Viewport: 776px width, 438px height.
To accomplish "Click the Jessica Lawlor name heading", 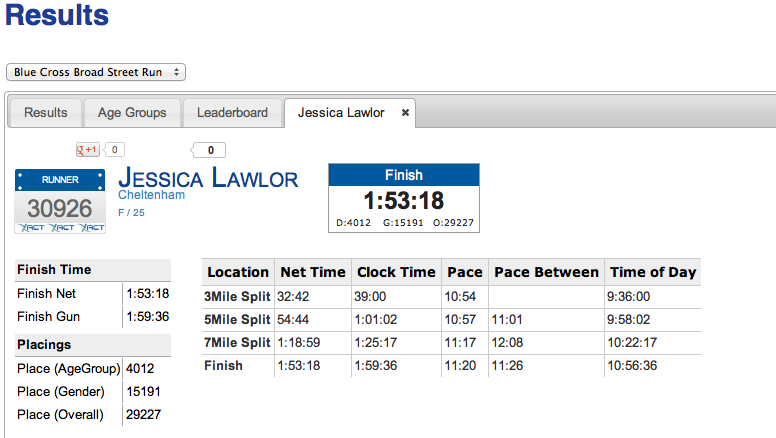I will 208,178.
